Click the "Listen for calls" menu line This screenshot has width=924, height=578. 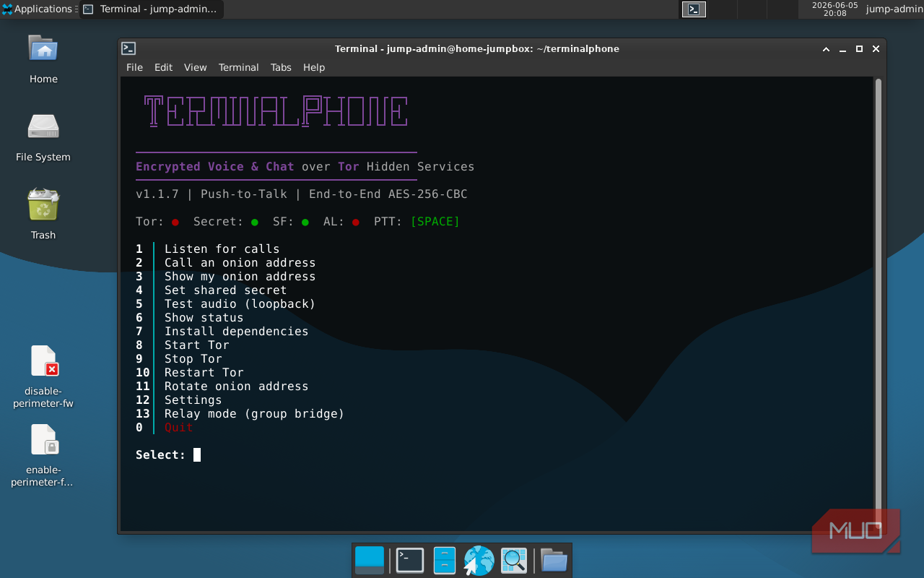tap(222, 249)
